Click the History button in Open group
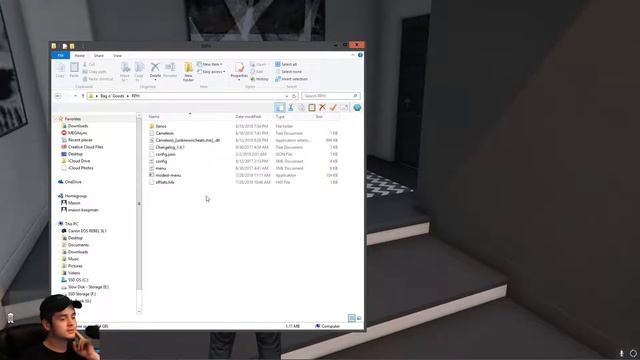The width and height of the screenshot is (640, 360). pos(260,79)
